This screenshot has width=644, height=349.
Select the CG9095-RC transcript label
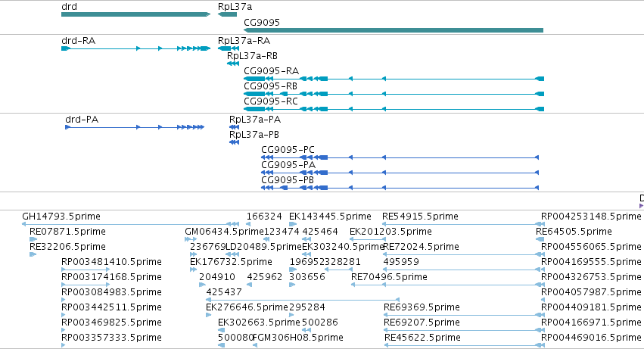tap(271, 101)
